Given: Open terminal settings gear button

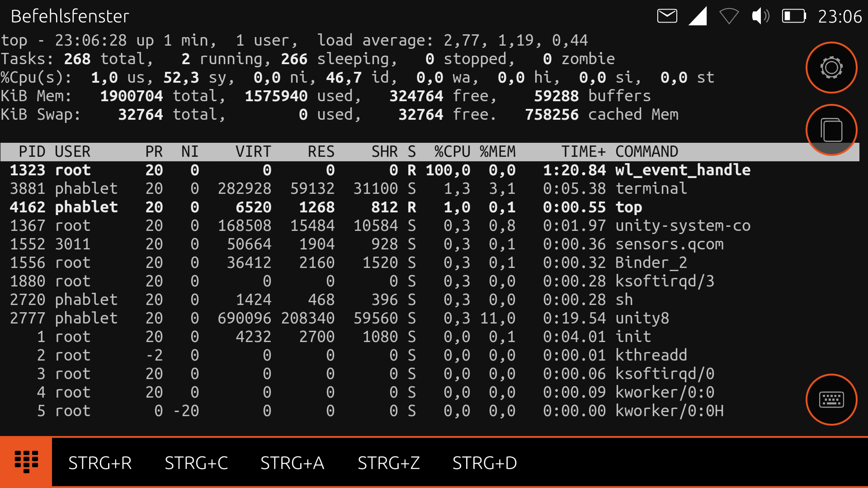Looking at the screenshot, I should point(831,68).
